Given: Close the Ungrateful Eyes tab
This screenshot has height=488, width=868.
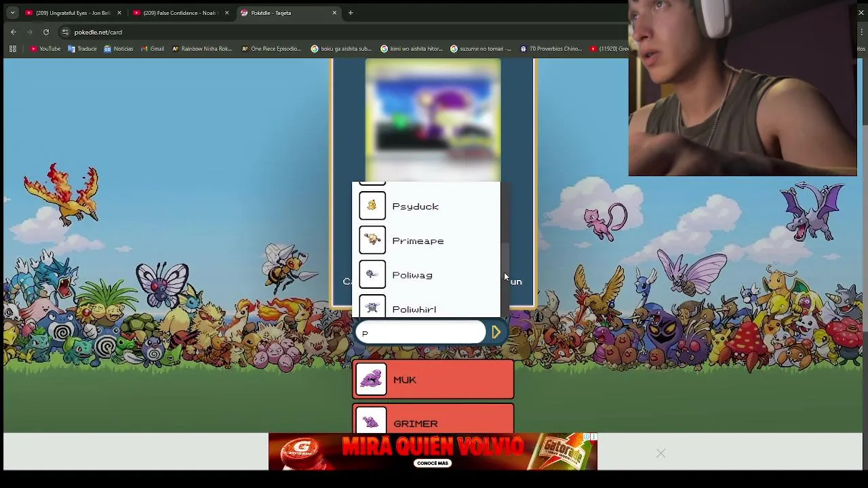Looking at the screenshot, I should (x=119, y=12).
